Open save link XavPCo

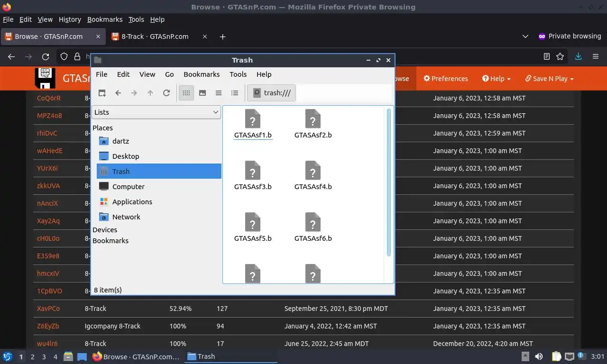tap(48, 309)
